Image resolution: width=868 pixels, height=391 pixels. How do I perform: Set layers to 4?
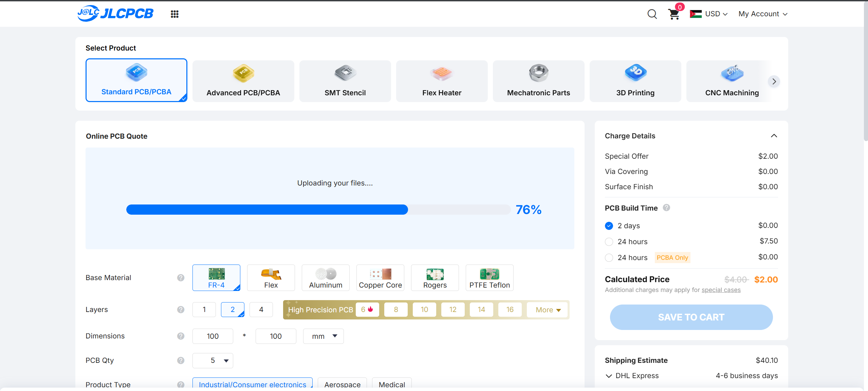click(x=261, y=310)
